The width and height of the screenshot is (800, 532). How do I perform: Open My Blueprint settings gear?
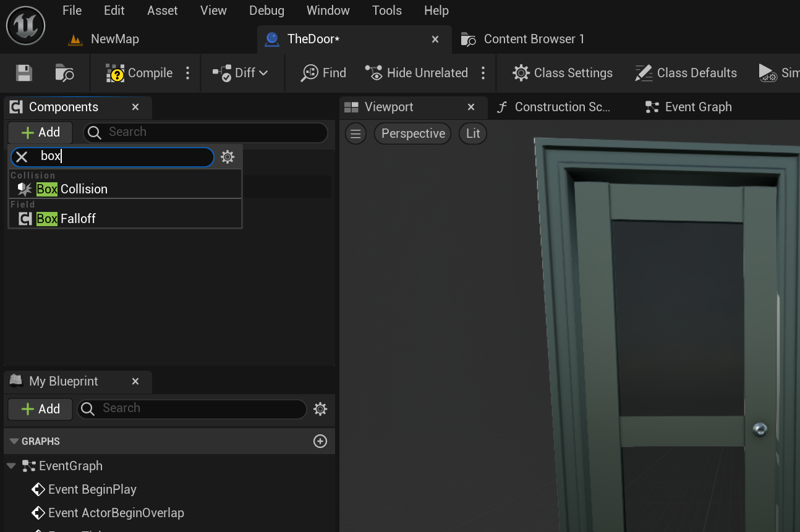tap(320, 408)
